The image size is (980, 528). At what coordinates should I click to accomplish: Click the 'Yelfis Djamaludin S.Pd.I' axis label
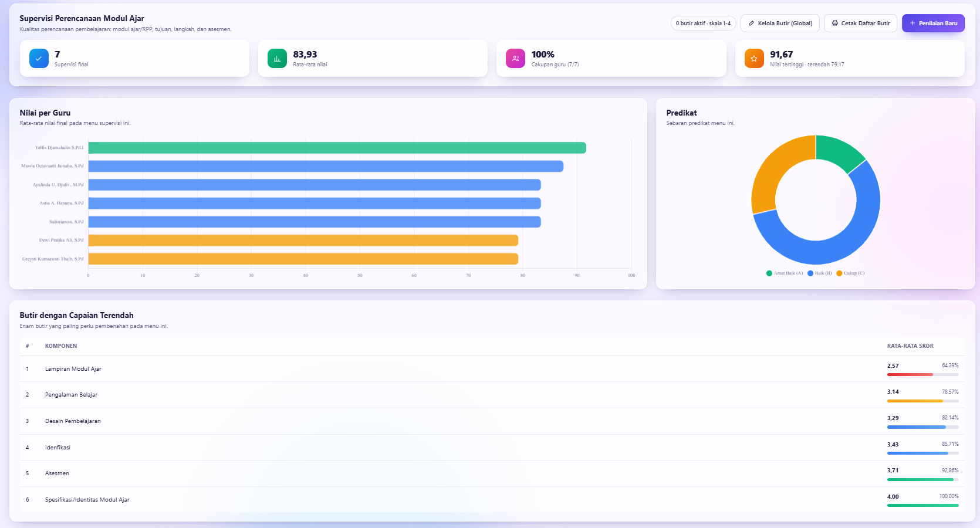(59, 148)
